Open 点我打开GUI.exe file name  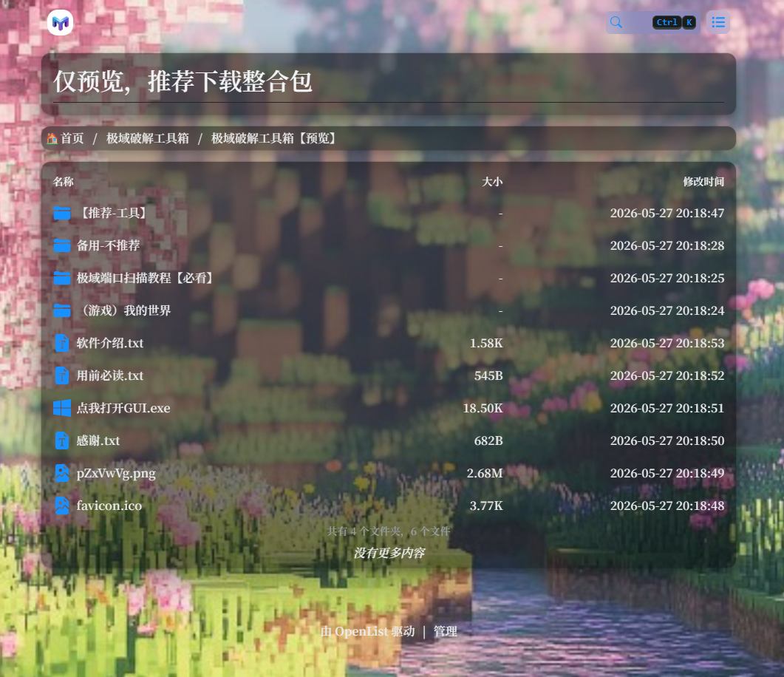click(x=123, y=408)
